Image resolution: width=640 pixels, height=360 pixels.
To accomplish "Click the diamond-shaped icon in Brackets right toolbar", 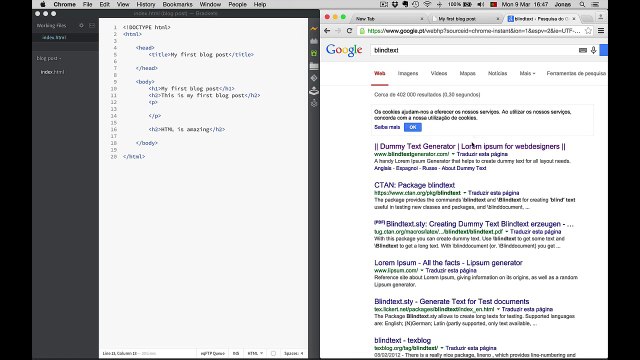I will point(313,78).
